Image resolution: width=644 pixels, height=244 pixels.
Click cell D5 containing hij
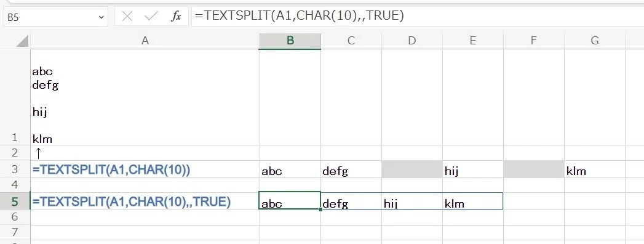(x=411, y=201)
